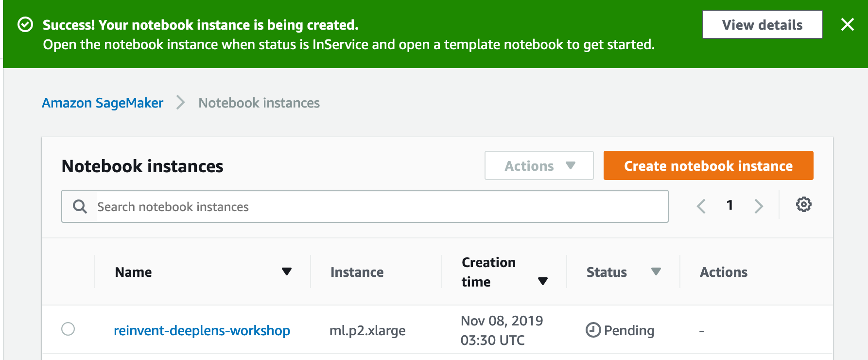Sort by Name column arrow
The height and width of the screenshot is (360, 868).
click(x=287, y=271)
